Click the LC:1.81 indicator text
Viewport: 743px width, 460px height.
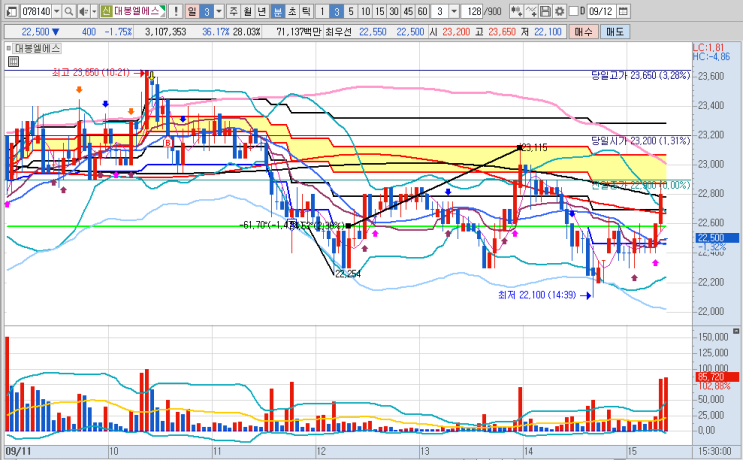coord(708,47)
